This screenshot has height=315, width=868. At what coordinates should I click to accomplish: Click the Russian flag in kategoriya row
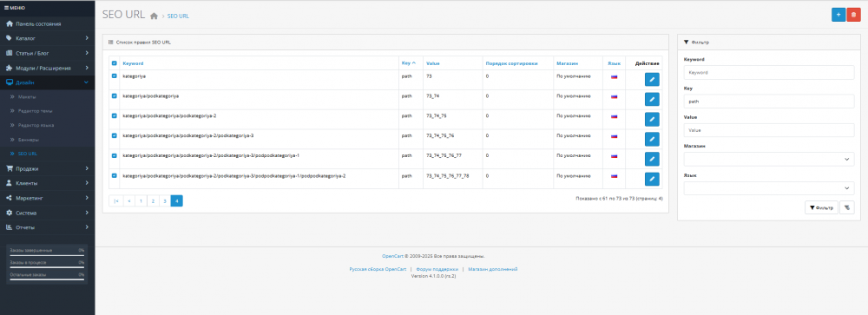click(614, 76)
